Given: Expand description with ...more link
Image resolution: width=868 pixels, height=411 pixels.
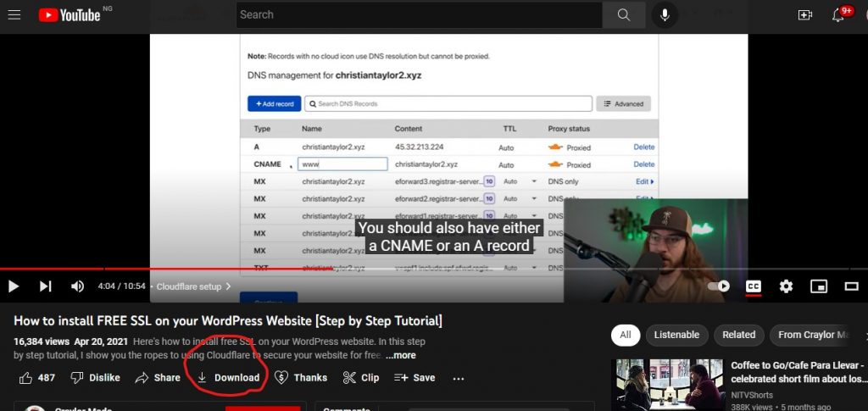Looking at the screenshot, I should tap(401, 355).
